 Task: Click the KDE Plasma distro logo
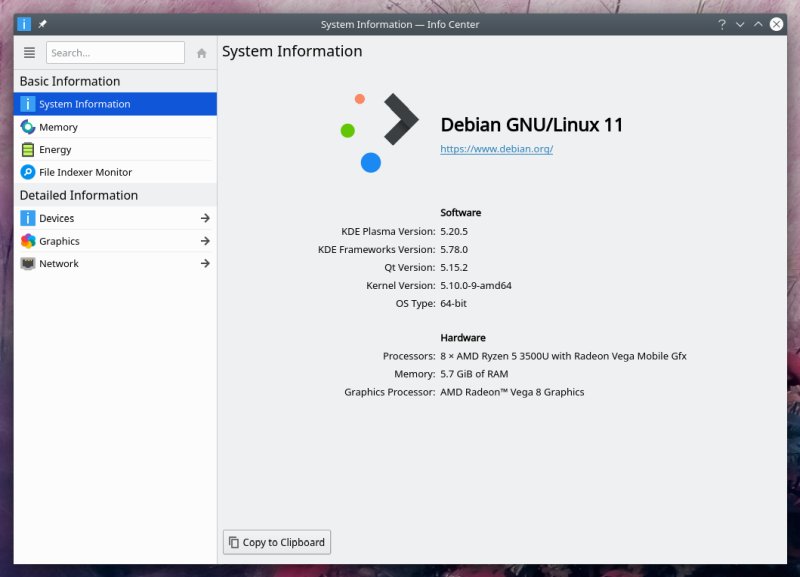[x=379, y=133]
